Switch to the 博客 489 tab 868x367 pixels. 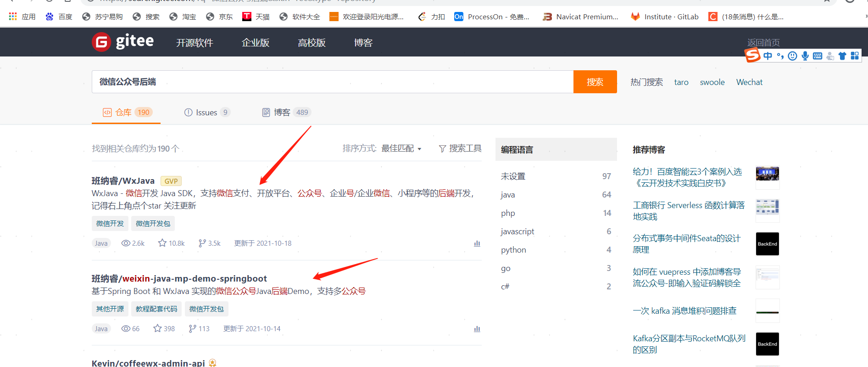click(x=286, y=112)
